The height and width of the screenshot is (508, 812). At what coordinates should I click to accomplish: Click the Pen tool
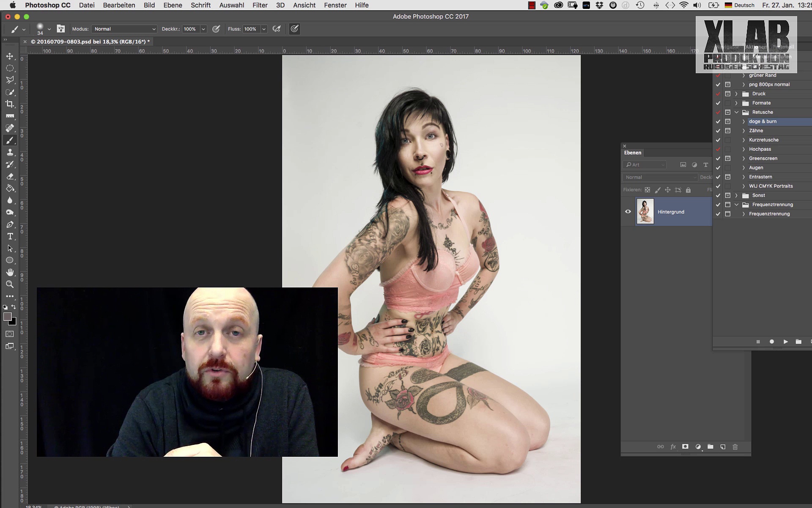(x=10, y=225)
